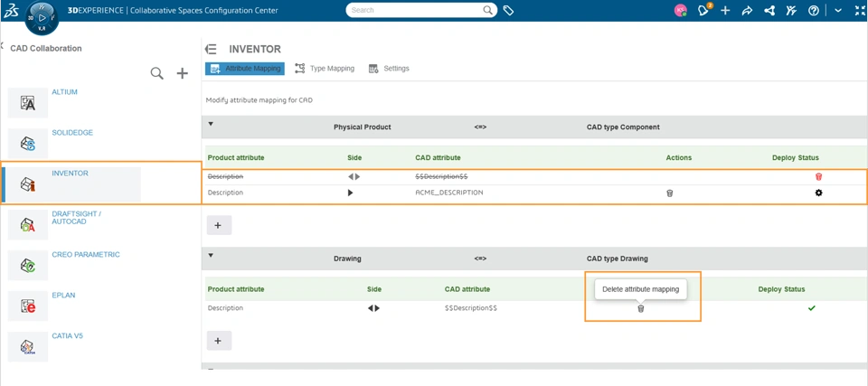The image size is (868, 386).
Task: Click the red trash deploy status icon
Action: (819, 176)
